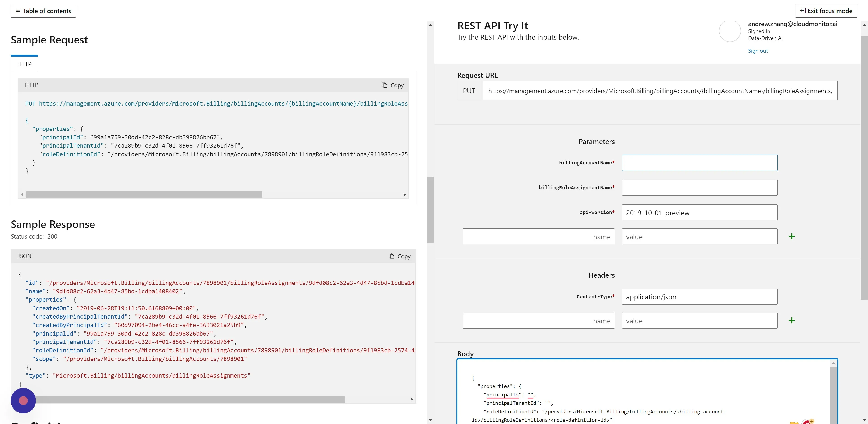Click the Sample Request heading
Image resolution: width=868 pixels, height=424 pixels.
(49, 40)
